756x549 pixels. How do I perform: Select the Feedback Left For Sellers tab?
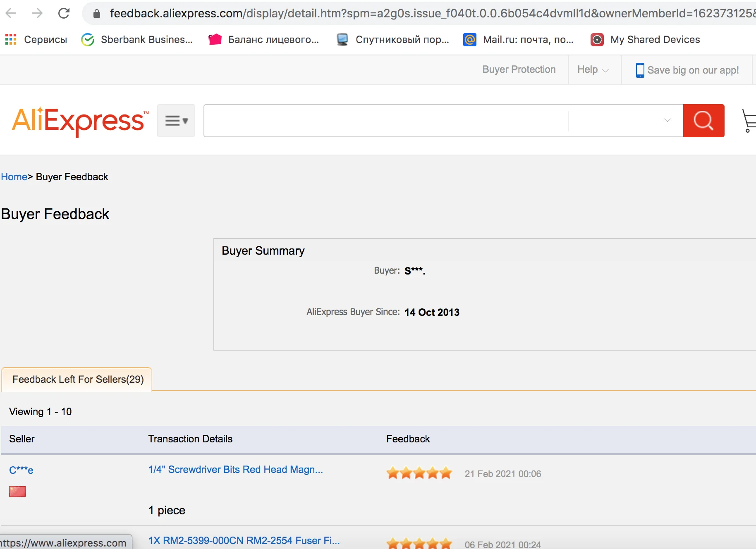point(78,380)
